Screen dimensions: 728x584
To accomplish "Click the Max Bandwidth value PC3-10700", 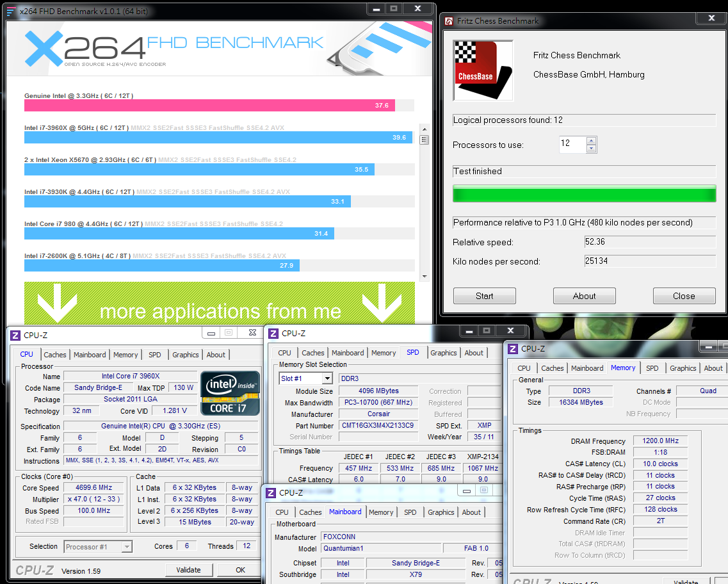I will (378, 403).
